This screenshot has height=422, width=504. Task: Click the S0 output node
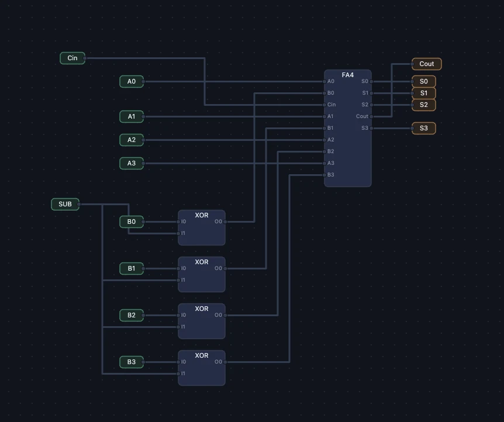424,82
